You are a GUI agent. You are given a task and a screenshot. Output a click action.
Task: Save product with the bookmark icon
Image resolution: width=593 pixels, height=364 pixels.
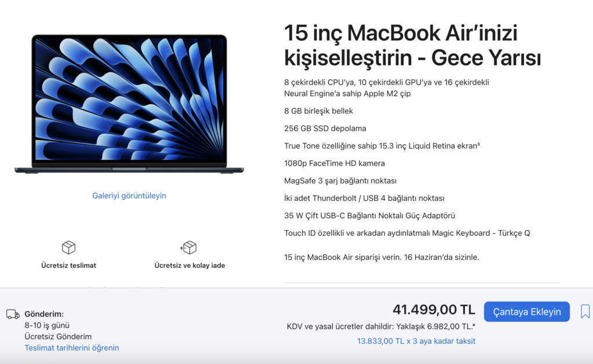[585, 311]
